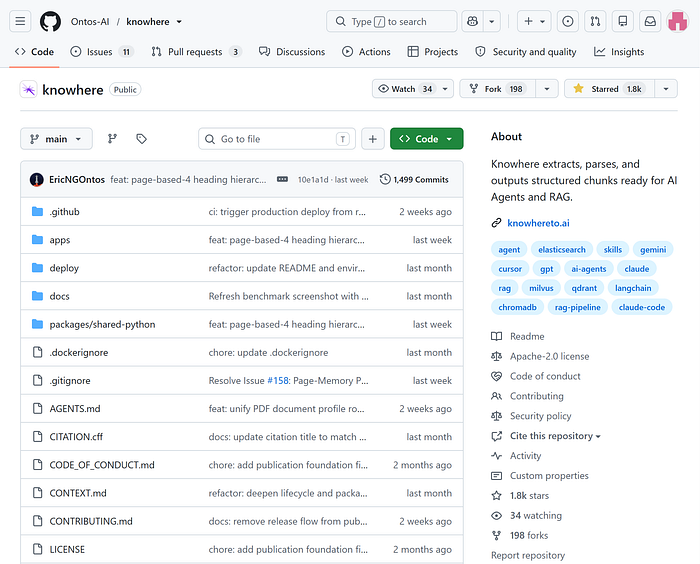700x564 pixels.
Task: Open the CITATION.cff file
Action: click(x=76, y=437)
